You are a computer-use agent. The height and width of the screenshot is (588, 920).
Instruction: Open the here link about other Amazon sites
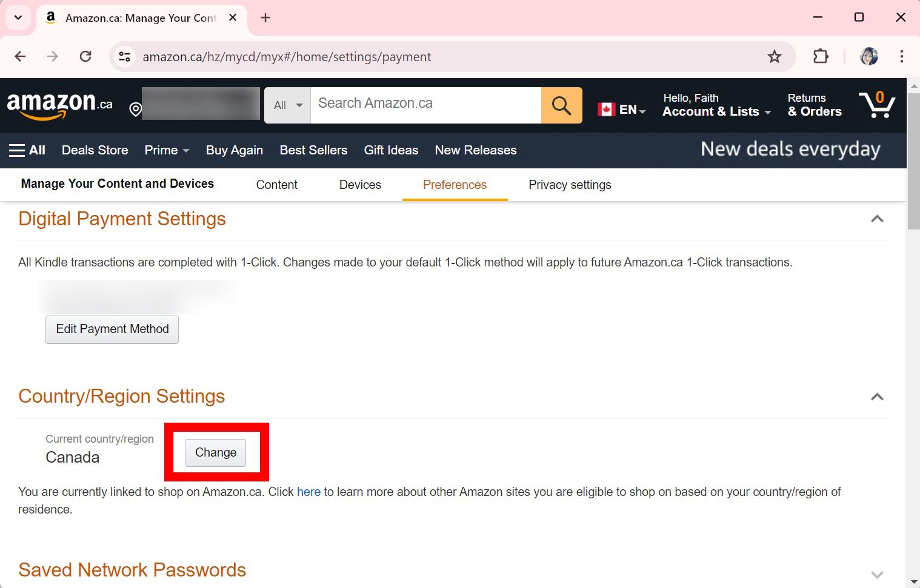point(308,492)
